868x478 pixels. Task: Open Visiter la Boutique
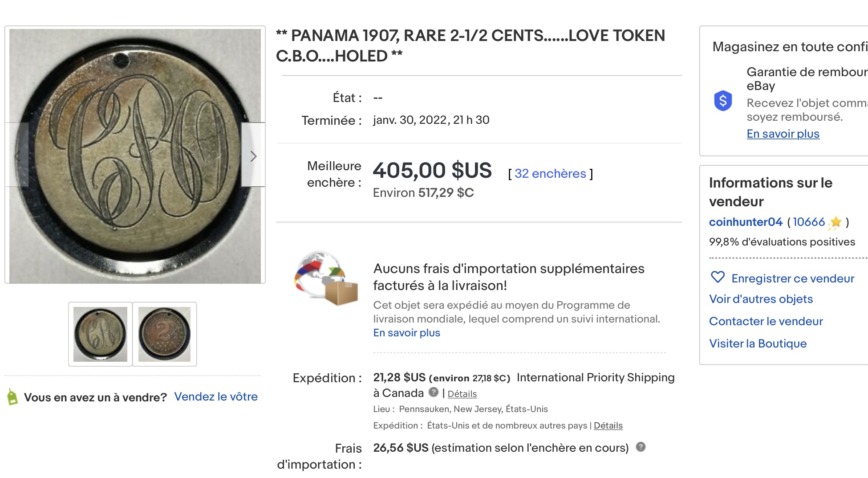[758, 343]
